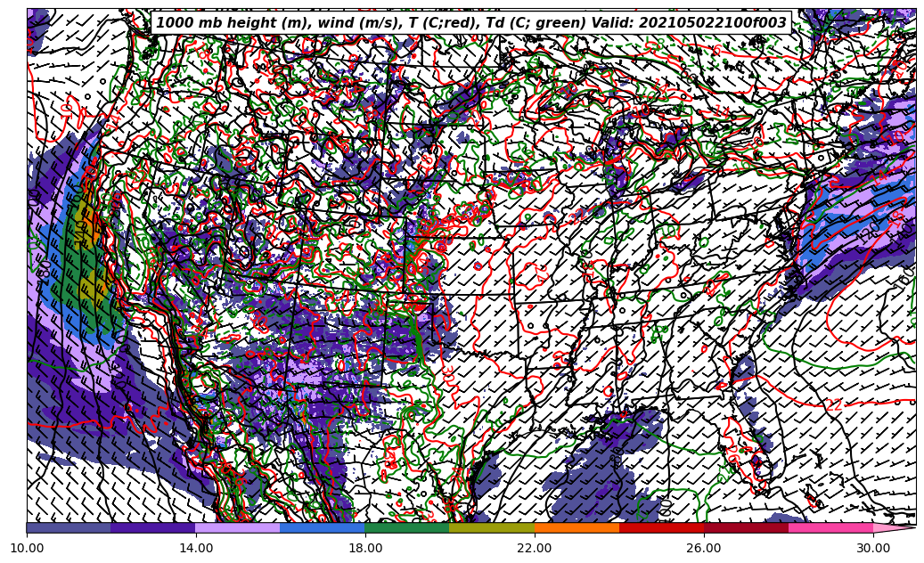Image resolution: width=924 pixels, height=563 pixels.
Task: Click the colorbar's pointed right-end arrow
Action: (x=895, y=528)
